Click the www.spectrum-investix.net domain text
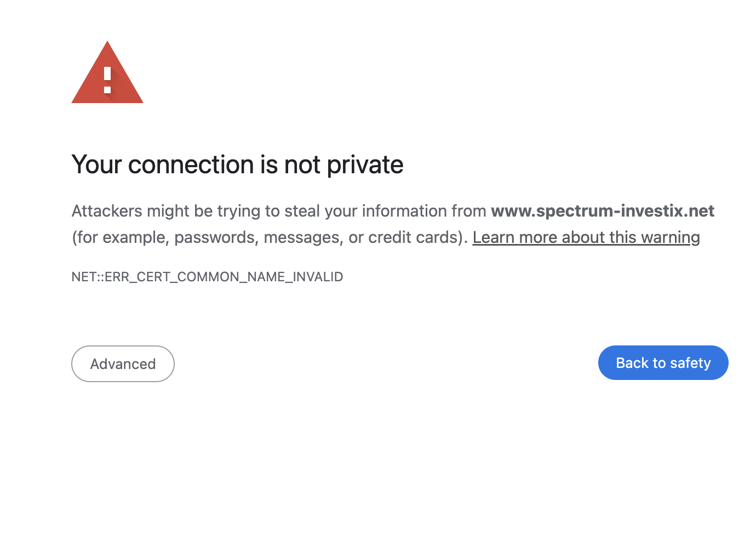The height and width of the screenshot is (545, 756). pos(603,211)
